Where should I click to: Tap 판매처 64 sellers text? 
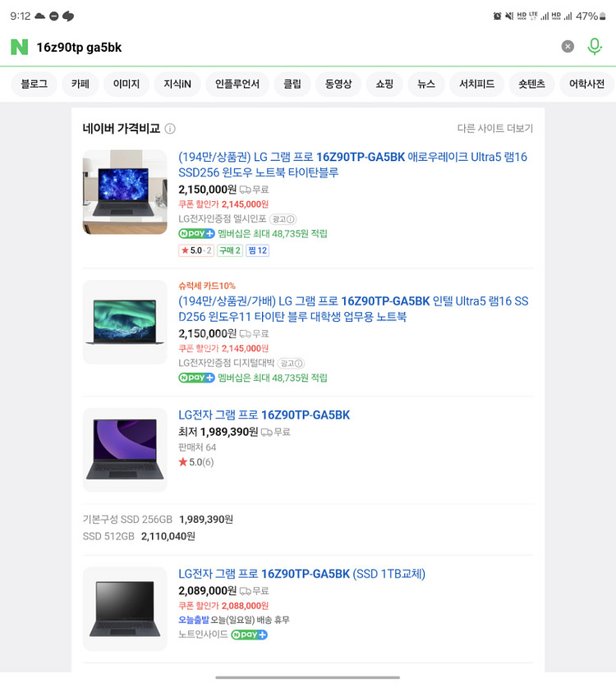tap(197, 447)
